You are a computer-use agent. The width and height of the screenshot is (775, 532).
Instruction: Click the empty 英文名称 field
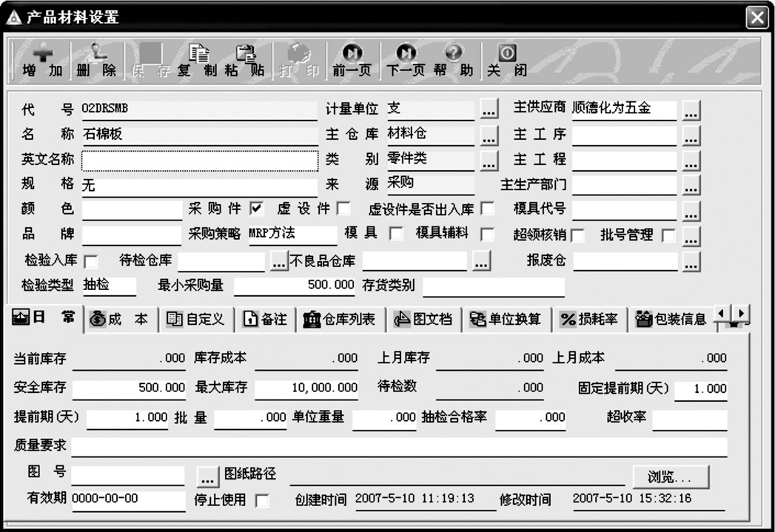tap(200, 161)
